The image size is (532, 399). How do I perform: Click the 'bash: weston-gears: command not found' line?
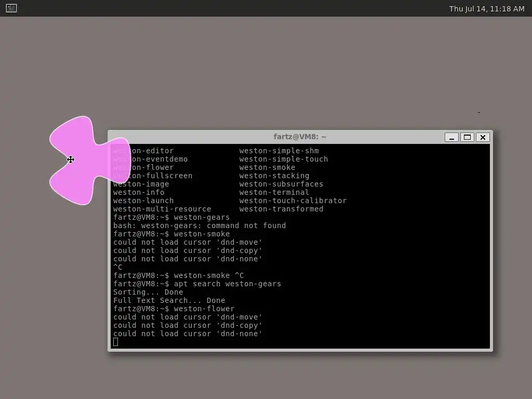[x=199, y=225]
